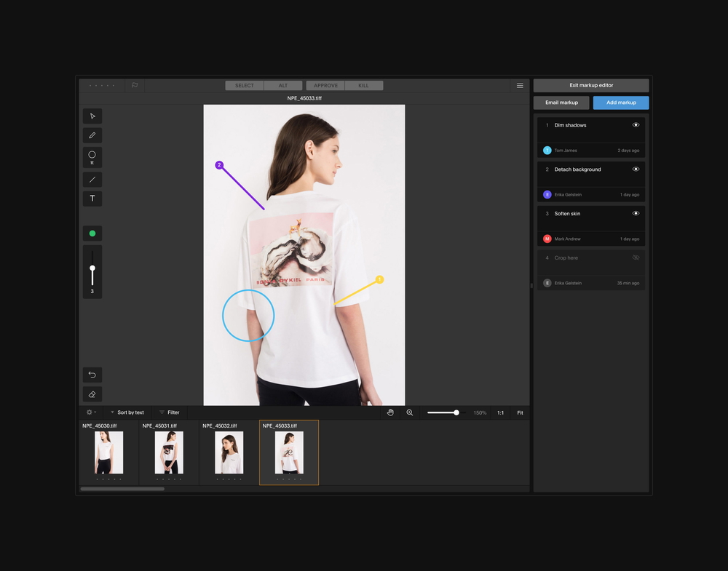Show the Crop here markup
728x571 pixels.
click(x=636, y=257)
